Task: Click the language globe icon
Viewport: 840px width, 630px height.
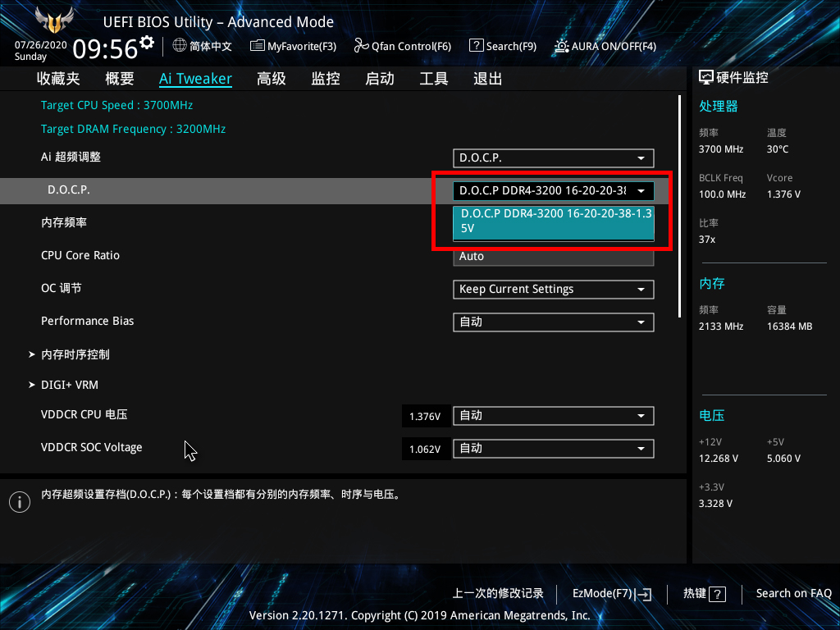Action: point(180,46)
